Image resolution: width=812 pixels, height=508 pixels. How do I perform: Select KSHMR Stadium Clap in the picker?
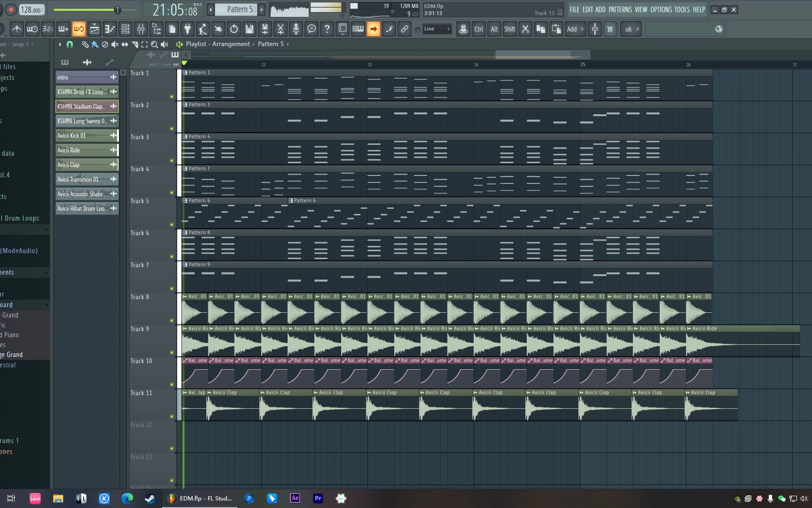[87, 106]
